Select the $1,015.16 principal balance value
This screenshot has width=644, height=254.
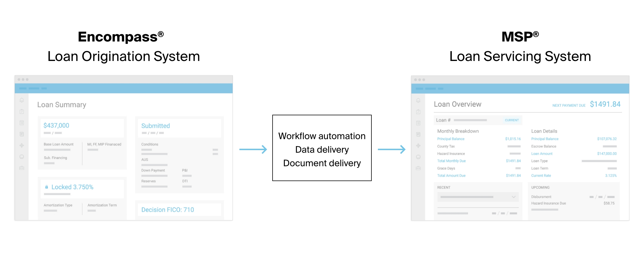coord(513,139)
